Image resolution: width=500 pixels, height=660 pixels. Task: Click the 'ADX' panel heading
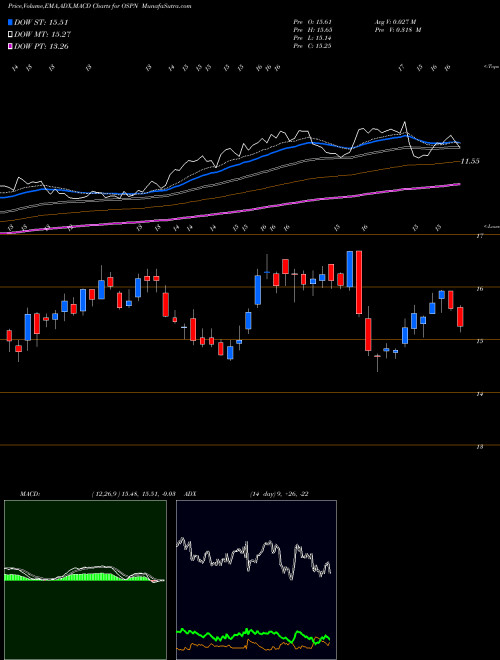coord(190,494)
